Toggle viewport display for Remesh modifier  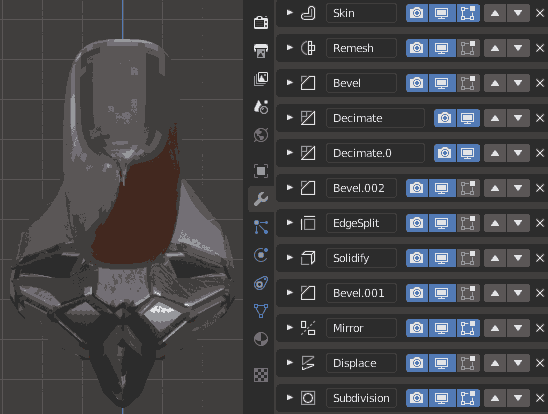(x=442, y=48)
